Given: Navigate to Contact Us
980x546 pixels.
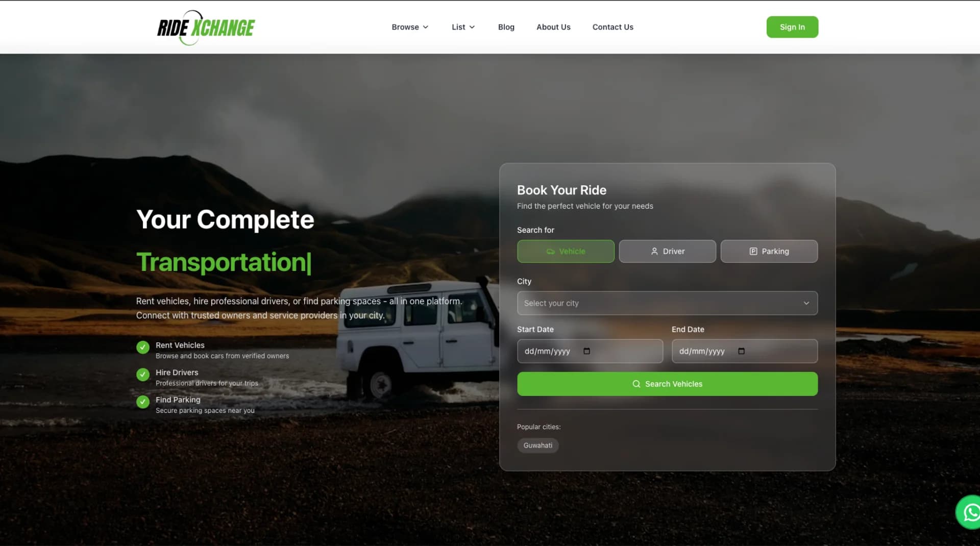Looking at the screenshot, I should click(x=612, y=27).
